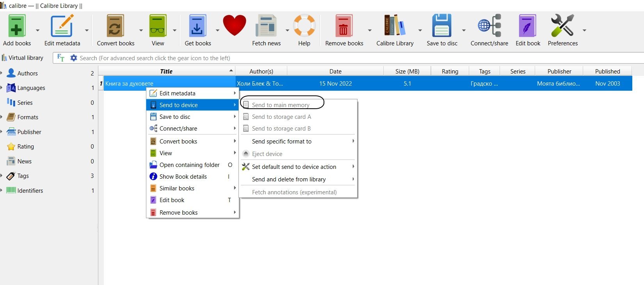Viewport: 644px width, 285px height.
Task: Open the Preferences dropdown arrow
Action: click(584, 30)
